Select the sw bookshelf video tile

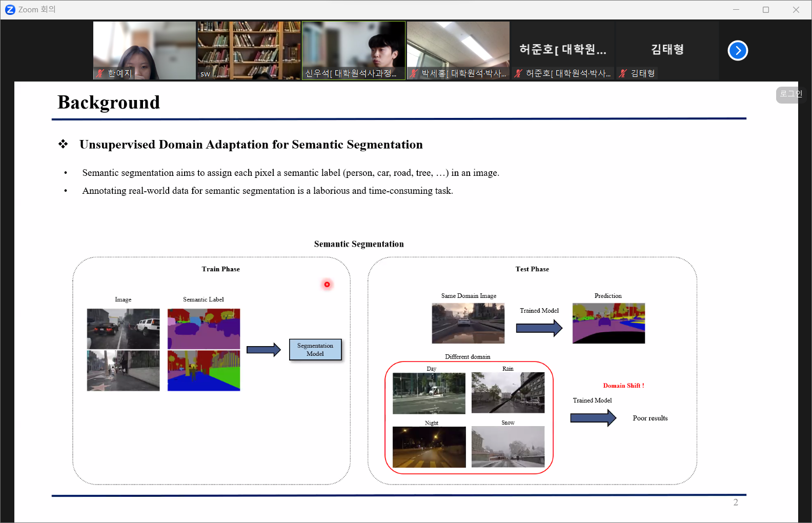point(249,46)
